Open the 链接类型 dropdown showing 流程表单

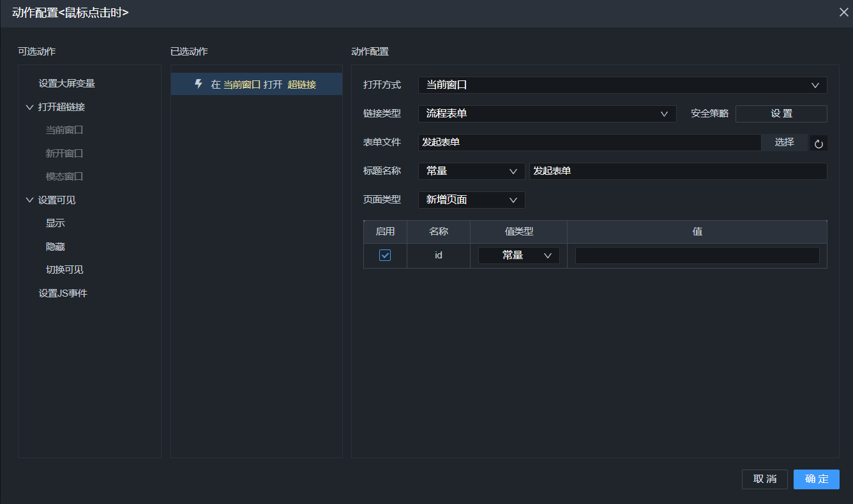pos(547,114)
